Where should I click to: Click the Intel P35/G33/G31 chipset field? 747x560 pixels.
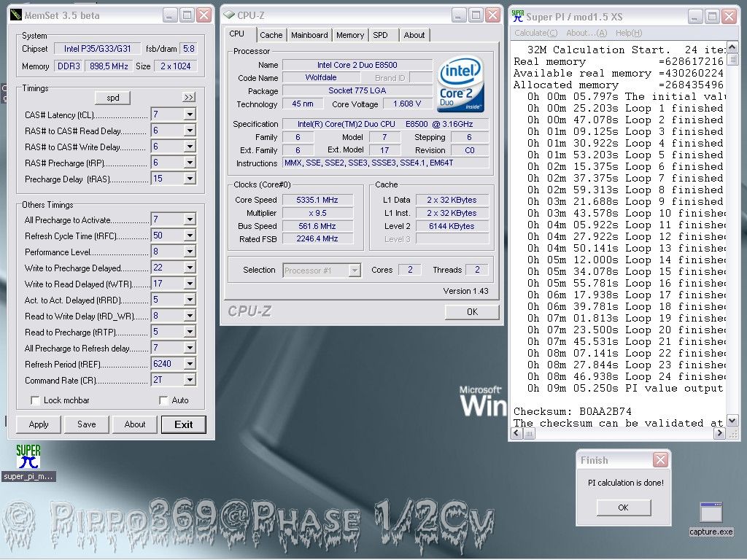(x=97, y=49)
